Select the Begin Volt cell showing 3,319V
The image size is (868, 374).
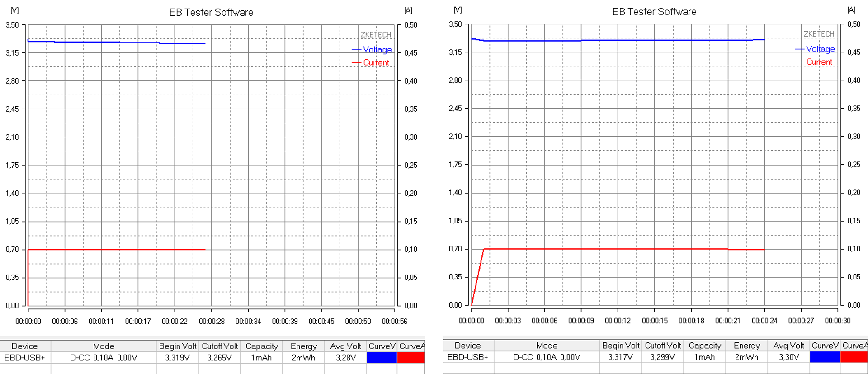(177, 358)
